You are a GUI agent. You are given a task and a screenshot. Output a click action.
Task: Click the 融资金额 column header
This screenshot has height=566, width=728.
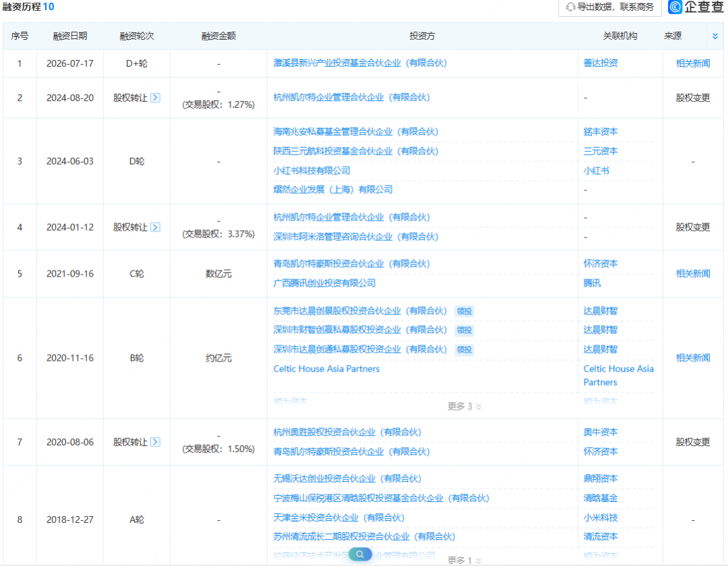click(x=218, y=36)
